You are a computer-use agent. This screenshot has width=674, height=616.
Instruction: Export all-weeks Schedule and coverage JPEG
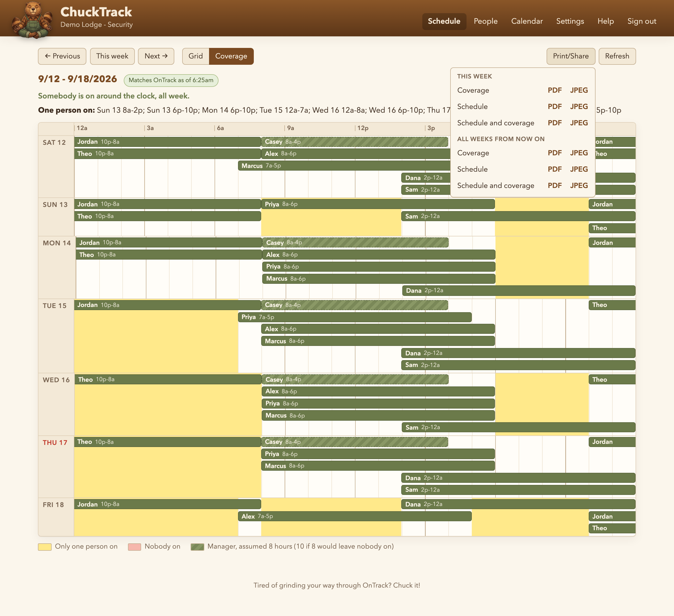579,186
